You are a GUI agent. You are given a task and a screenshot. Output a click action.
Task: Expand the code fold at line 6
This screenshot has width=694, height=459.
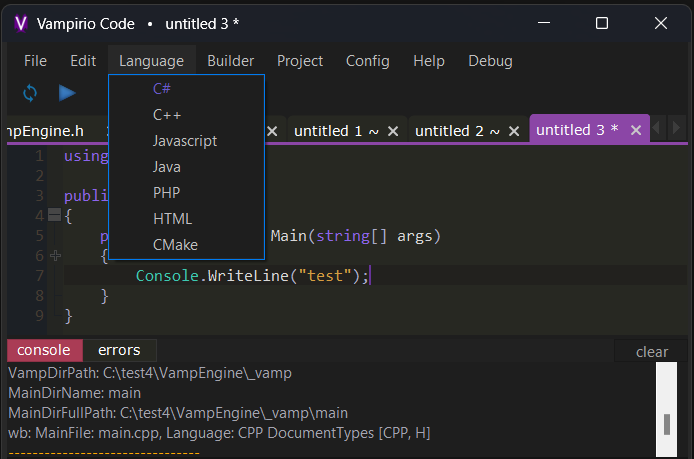click(x=54, y=256)
